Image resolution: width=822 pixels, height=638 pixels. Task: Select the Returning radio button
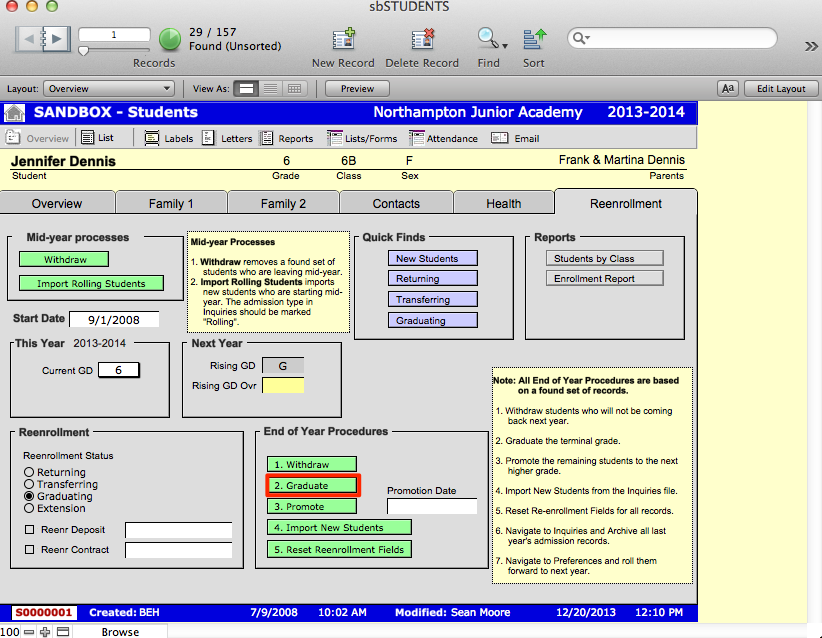click(x=30, y=472)
